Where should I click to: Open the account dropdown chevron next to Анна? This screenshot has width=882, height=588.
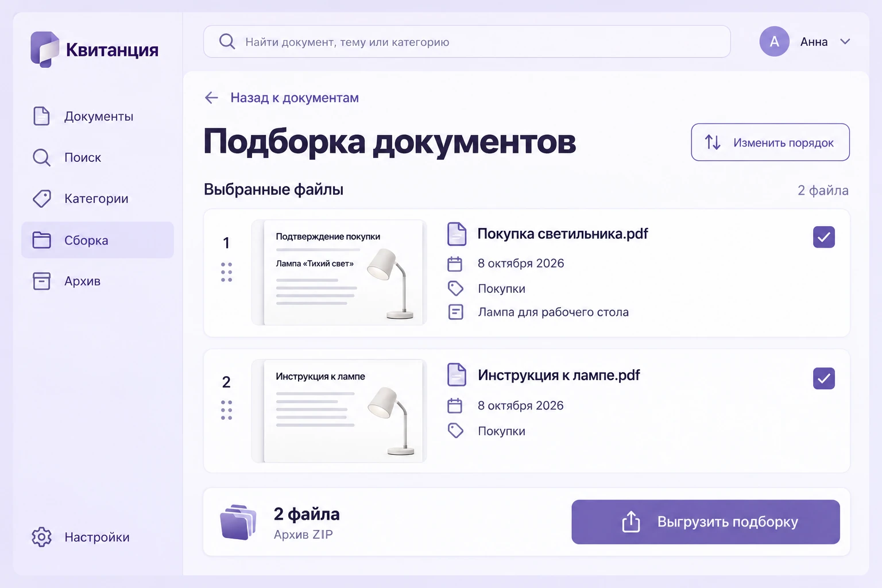pos(845,41)
